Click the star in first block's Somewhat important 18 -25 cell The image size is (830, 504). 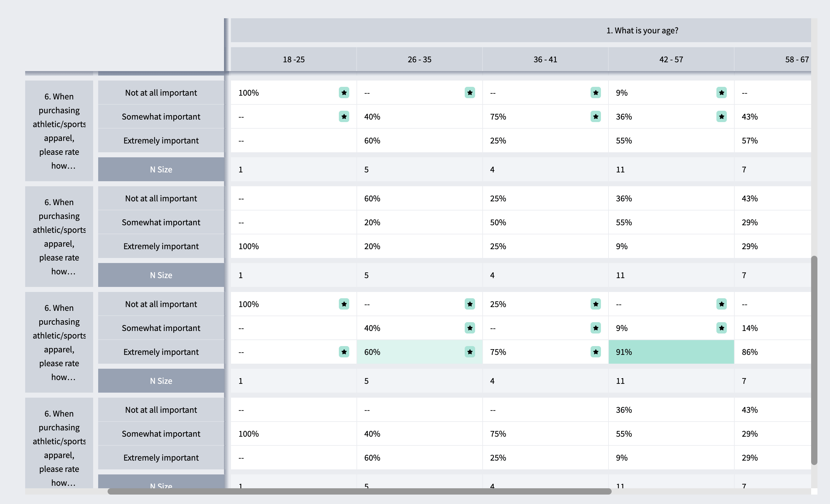tap(344, 117)
